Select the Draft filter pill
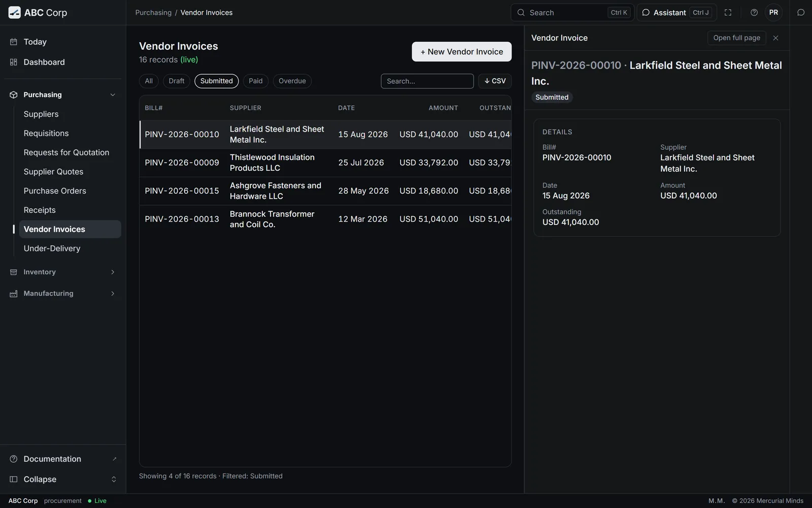Screen dimensions: 812x508 [x=177, y=81]
